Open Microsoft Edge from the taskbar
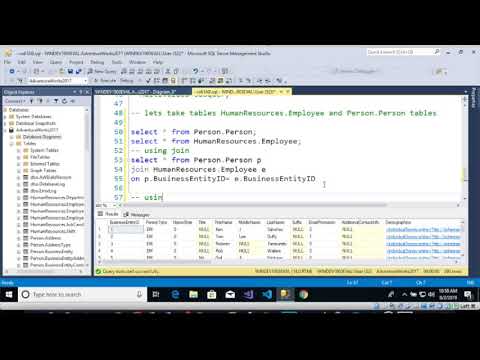The image size is (480, 360). pos(175,295)
